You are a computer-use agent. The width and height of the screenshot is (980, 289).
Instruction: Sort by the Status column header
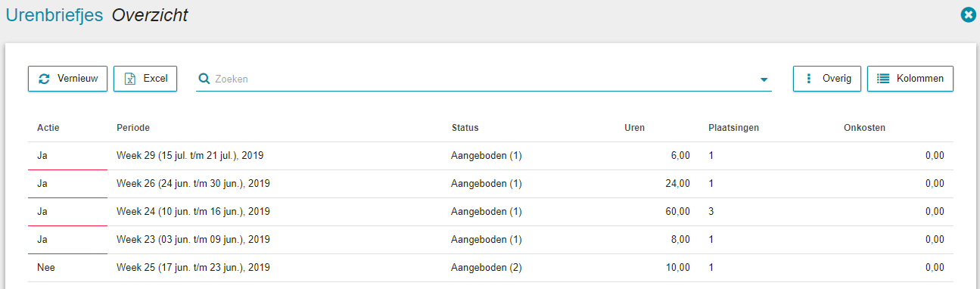(x=465, y=128)
